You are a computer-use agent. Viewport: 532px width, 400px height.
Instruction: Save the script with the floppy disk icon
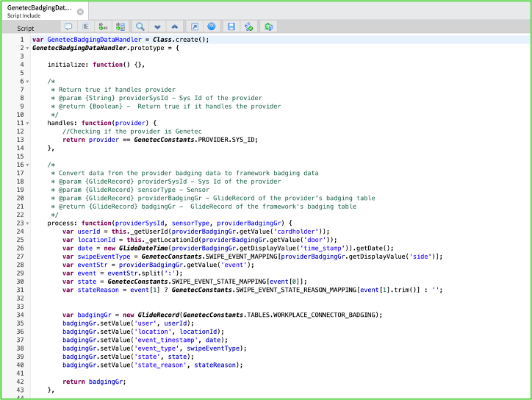pos(231,26)
